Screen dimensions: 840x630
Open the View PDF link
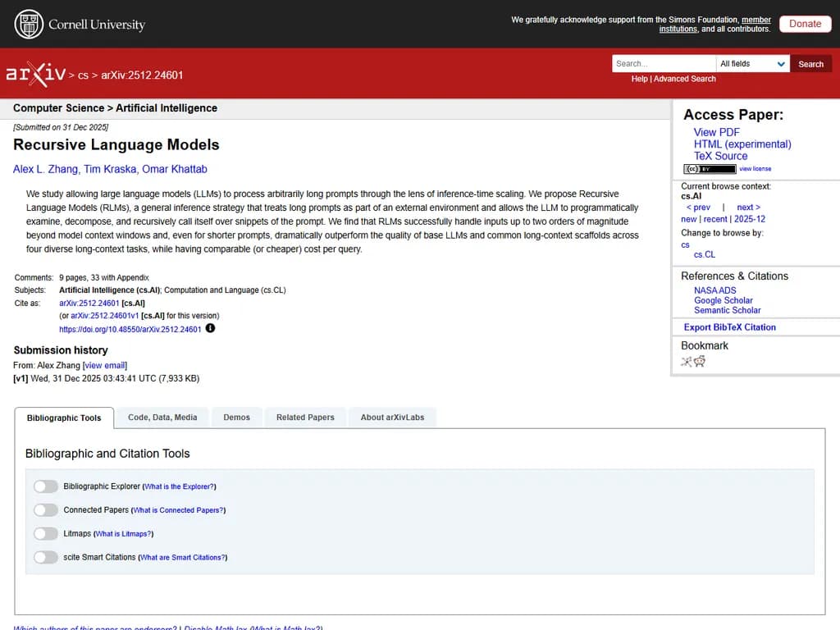tap(716, 132)
